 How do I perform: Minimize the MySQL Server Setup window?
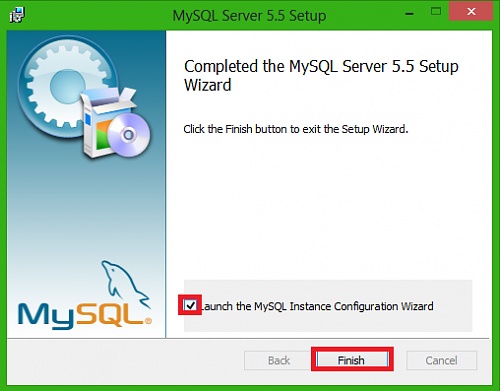coord(410,14)
